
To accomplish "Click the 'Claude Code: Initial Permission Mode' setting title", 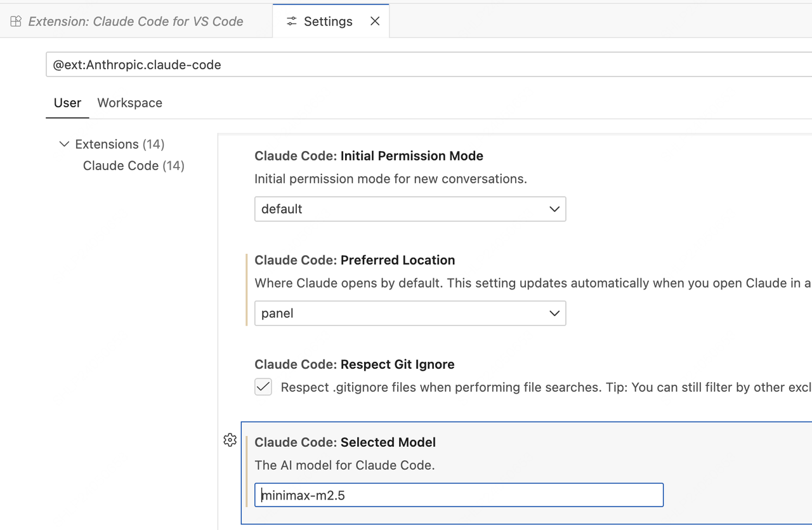I will (x=369, y=156).
